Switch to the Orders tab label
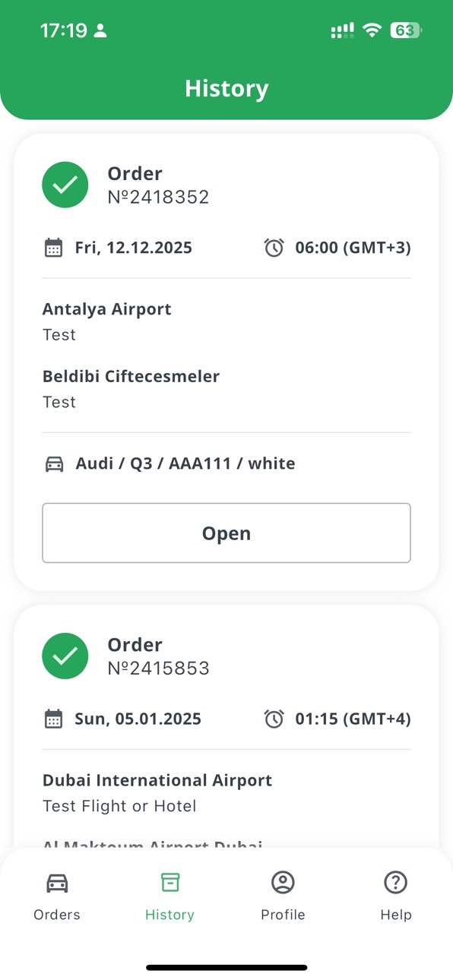The height and width of the screenshot is (980, 453). (57, 915)
